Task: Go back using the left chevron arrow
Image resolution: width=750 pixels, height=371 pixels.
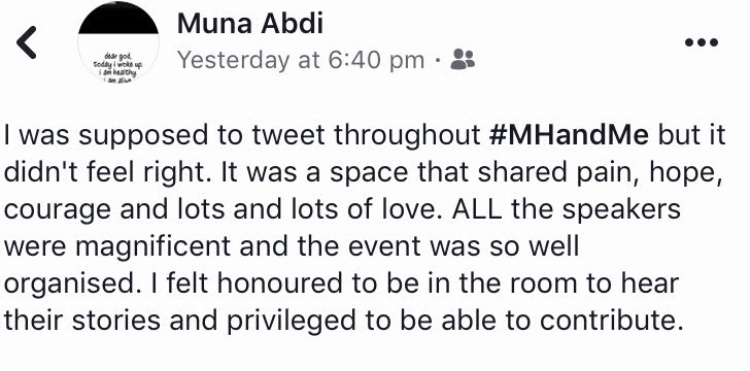Action: [26, 43]
